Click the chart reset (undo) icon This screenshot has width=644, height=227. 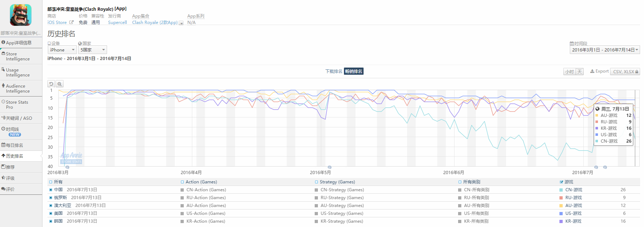tap(51, 84)
